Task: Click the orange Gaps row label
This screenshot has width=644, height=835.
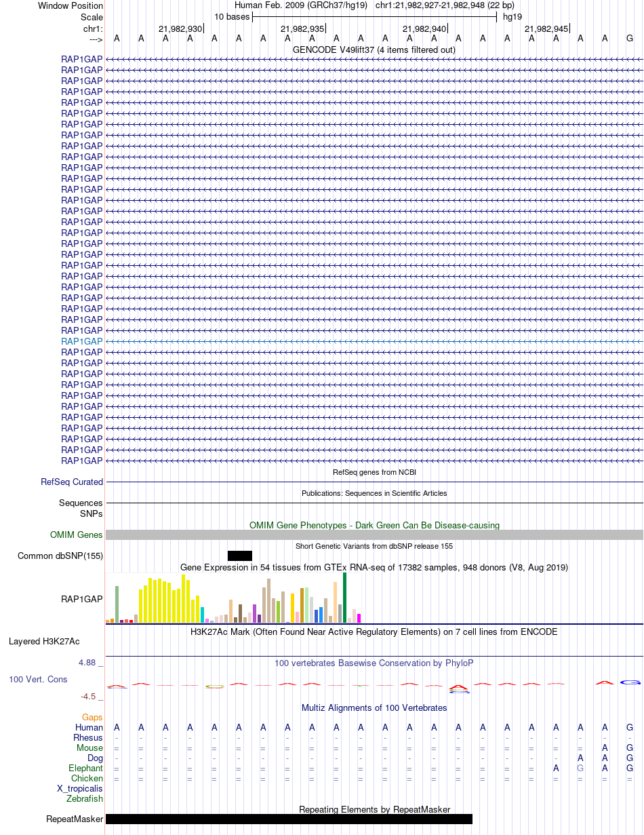Action: (92, 717)
